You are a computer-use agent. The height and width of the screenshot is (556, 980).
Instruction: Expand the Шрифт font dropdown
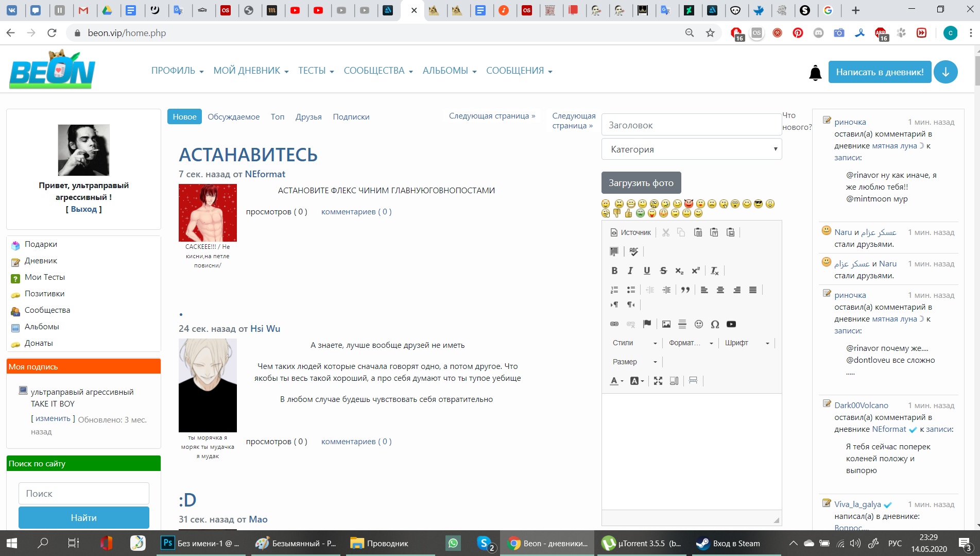point(747,343)
